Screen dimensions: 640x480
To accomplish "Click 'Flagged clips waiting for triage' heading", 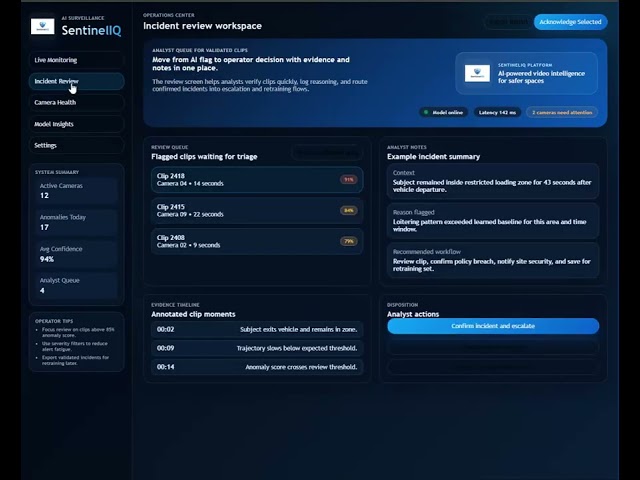I will pyautogui.click(x=204, y=157).
